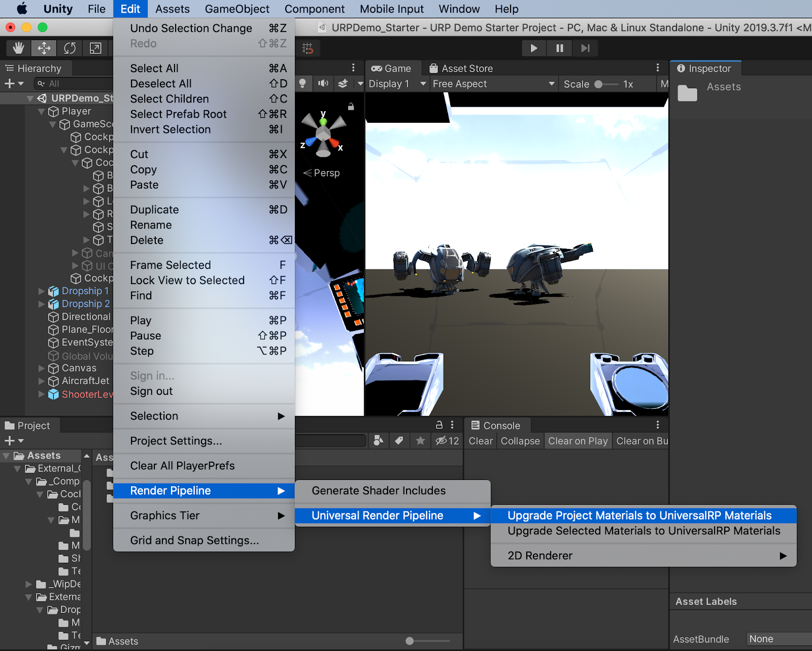Open the Display 1 dropdown
This screenshot has height=651, width=812.
[396, 84]
